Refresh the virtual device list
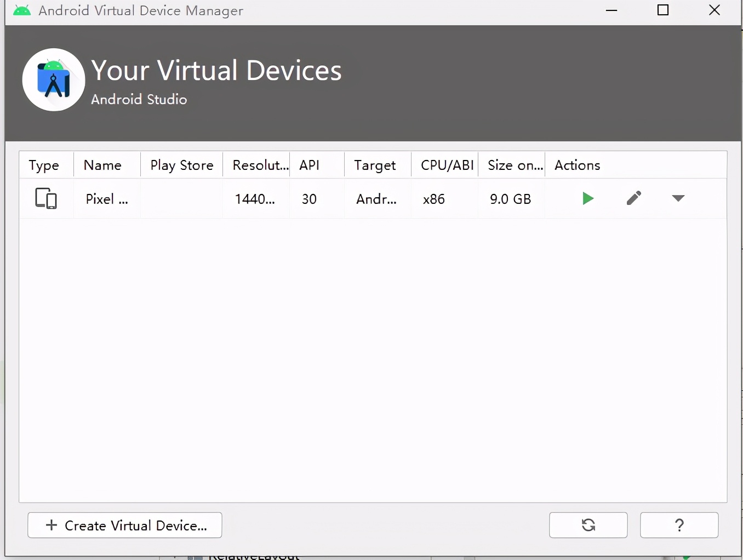743x560 pixels. click(588, 525)
